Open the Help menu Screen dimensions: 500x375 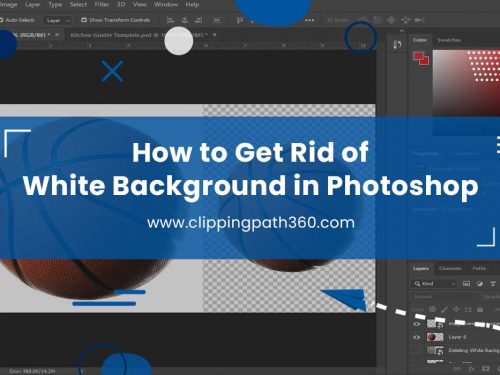click(x=192, y=5)
